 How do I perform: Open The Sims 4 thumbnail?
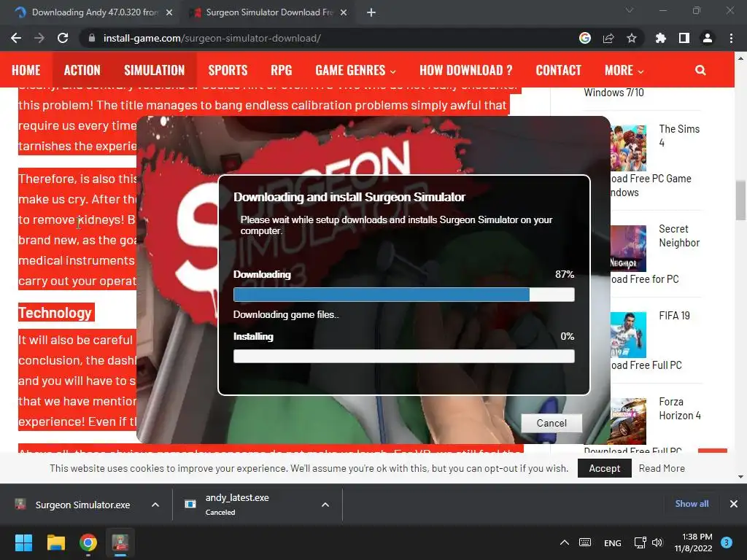[628, 147]
